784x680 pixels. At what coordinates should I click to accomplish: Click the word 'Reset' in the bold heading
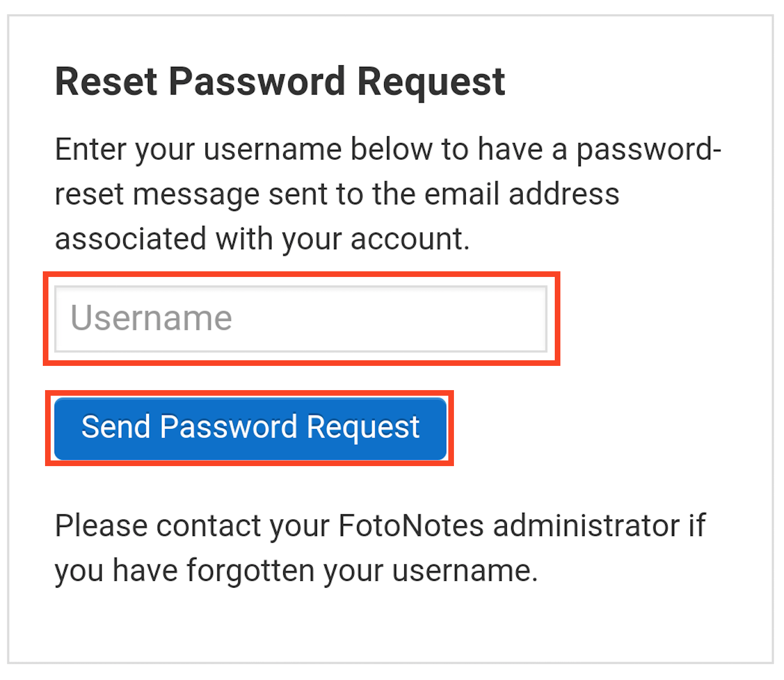coord(106,82)
